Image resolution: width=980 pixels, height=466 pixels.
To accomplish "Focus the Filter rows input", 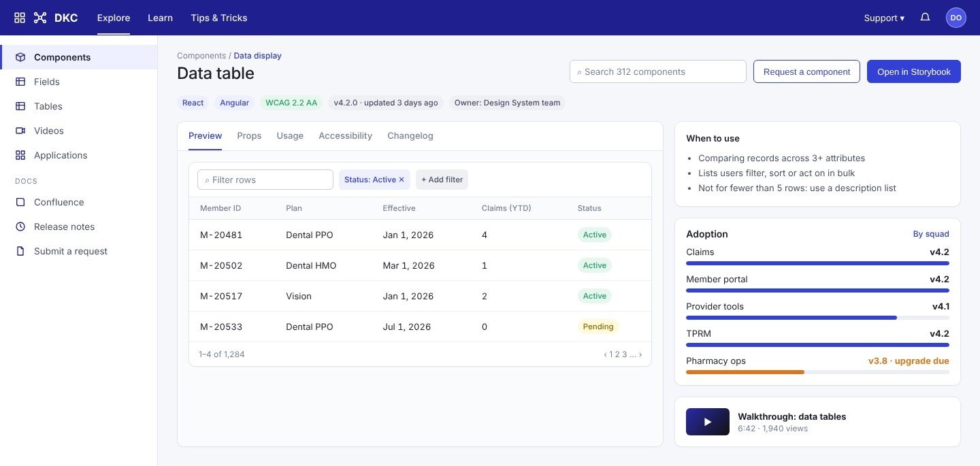I will click(265, 180).
